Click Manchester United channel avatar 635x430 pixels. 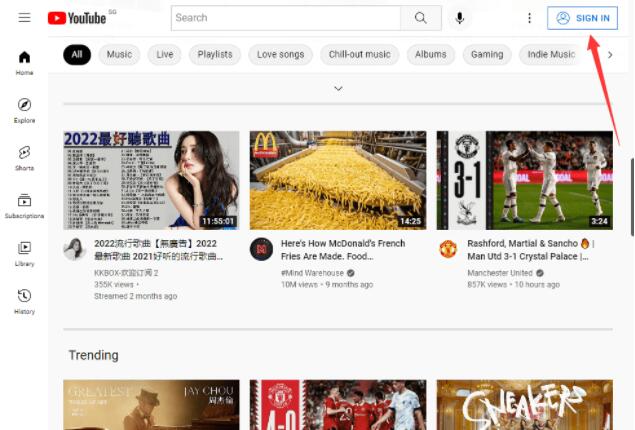click(x=448, y=249)
